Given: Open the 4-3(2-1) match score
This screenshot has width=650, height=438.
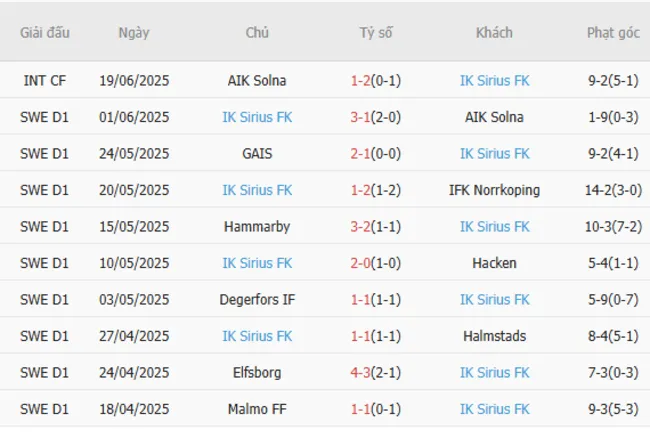Looking at the screenshot, I should click(x=376, y=373).
